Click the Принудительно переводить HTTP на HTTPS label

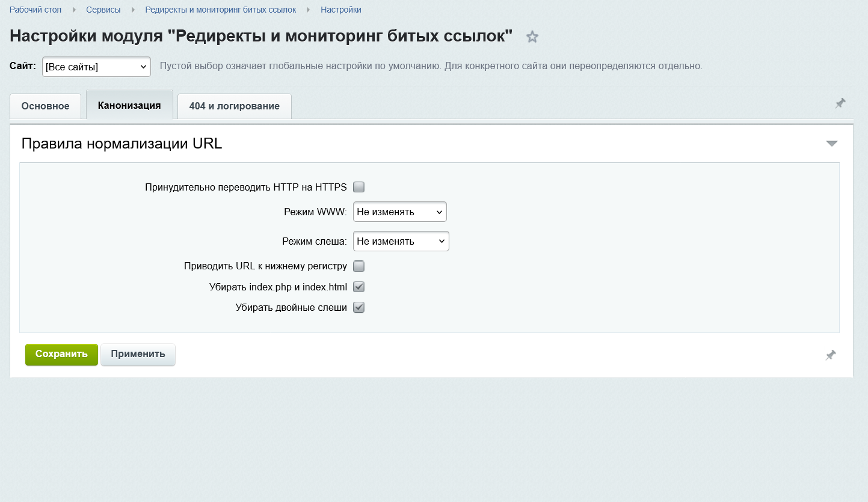point(246,187)
